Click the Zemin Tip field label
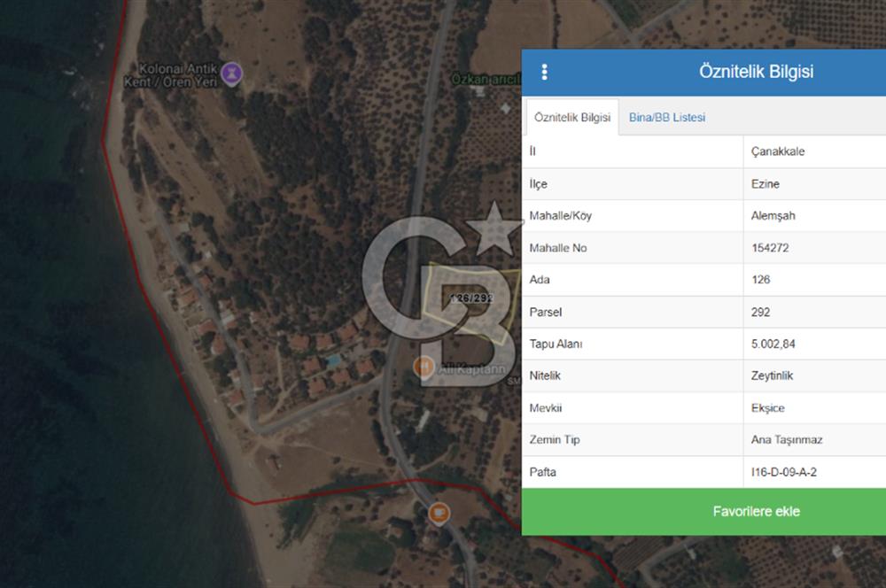The height and width of the screenshot is (588, 886). 555,439
